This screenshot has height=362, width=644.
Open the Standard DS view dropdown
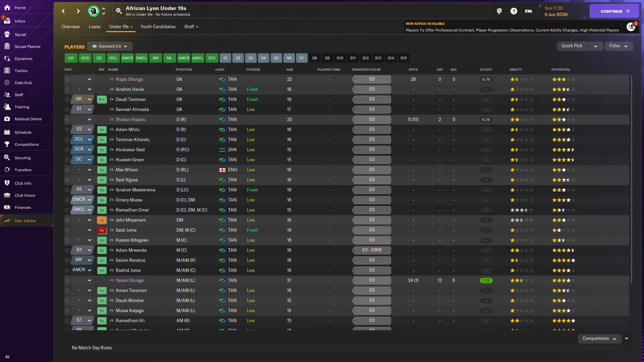[x=110, y=46]
